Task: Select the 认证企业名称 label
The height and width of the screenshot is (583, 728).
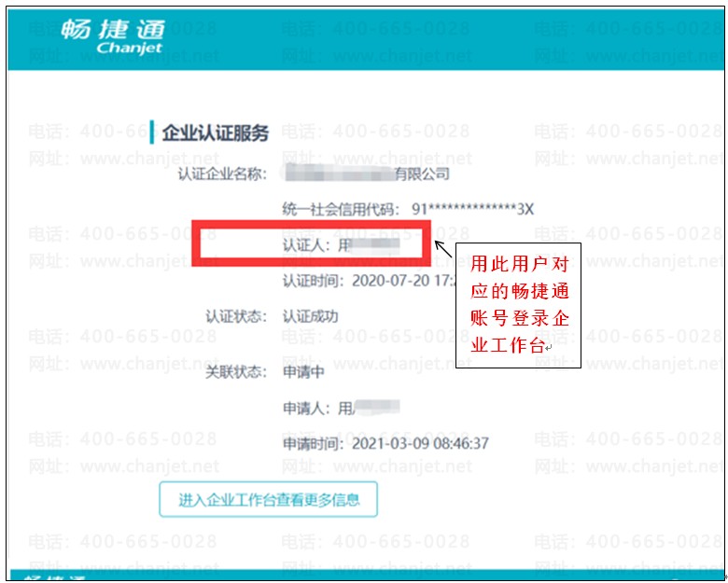Action: [x=222, y=174]
